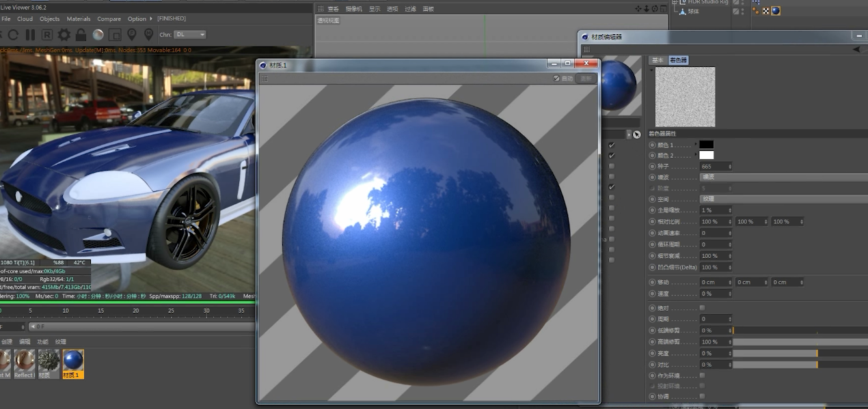Click the back arrow in material editor
This screenshot has height=409, width=868.
pyautogui.click(x=856, y=49)
